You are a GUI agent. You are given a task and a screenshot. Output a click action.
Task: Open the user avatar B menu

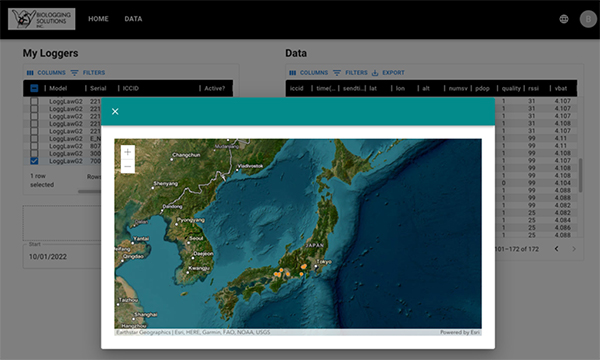[x=588, y=19]
